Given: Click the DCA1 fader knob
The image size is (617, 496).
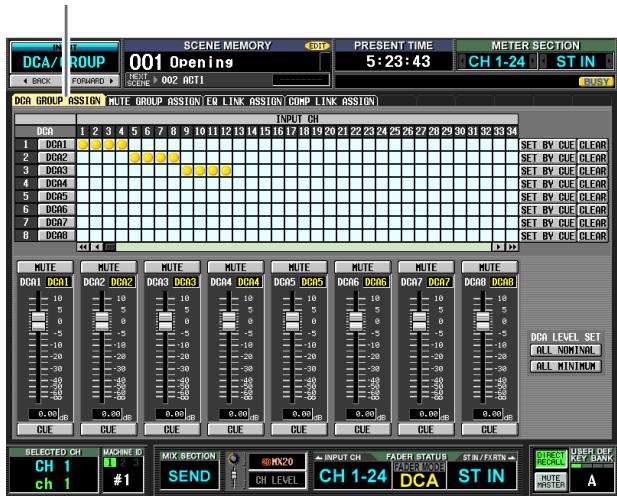Looking at the screenshot, I should pos(38,321).
